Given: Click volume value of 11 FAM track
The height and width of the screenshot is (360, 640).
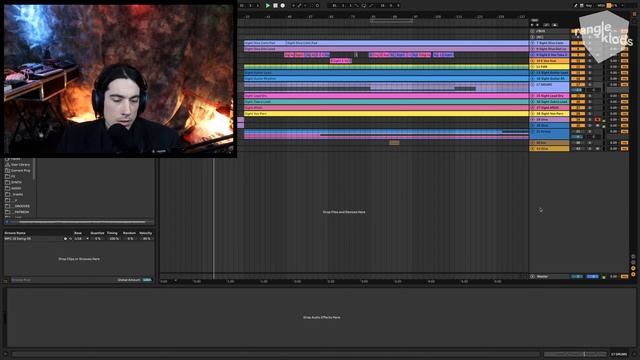Looking at the screenshot, I should tap(613, 67).
